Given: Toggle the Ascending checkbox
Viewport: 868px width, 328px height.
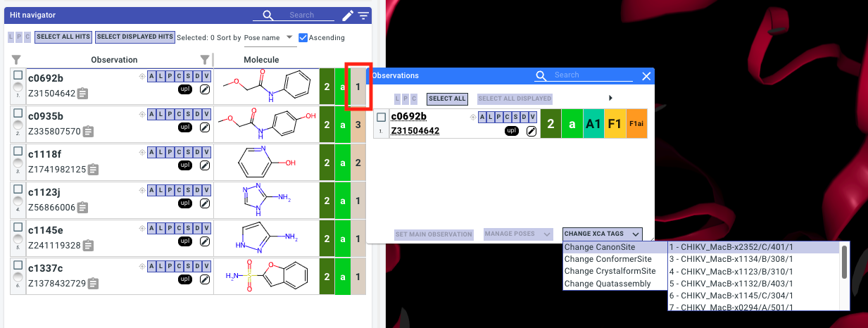Looking at the screenshot, I should tap(303, 37).
